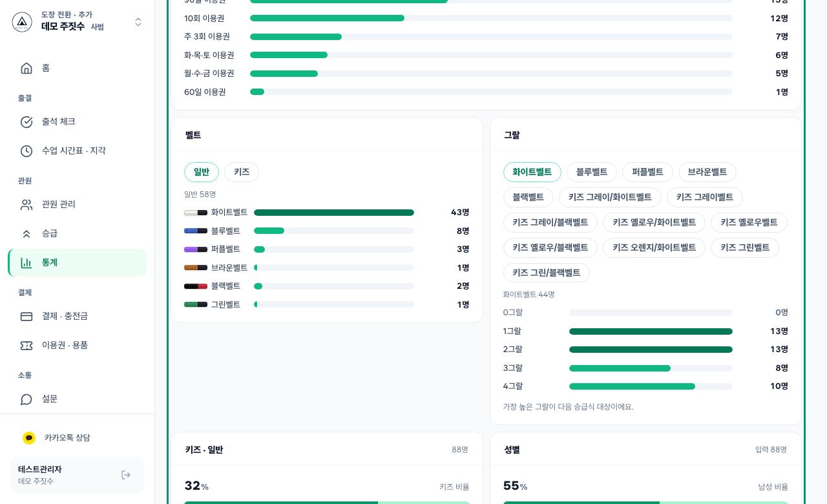
Task: Open 출석 체크 check icon
Action: pyautogui.click(x=26, y=121)
